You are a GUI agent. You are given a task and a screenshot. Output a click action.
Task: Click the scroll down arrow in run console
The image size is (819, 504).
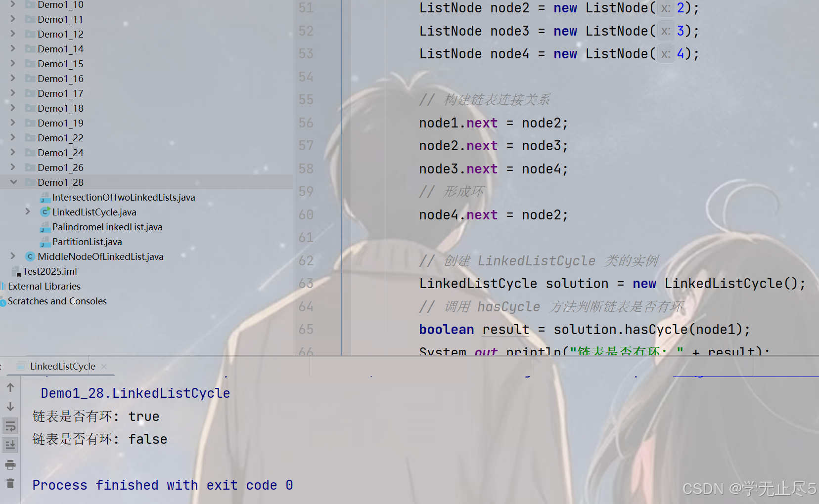10,407
